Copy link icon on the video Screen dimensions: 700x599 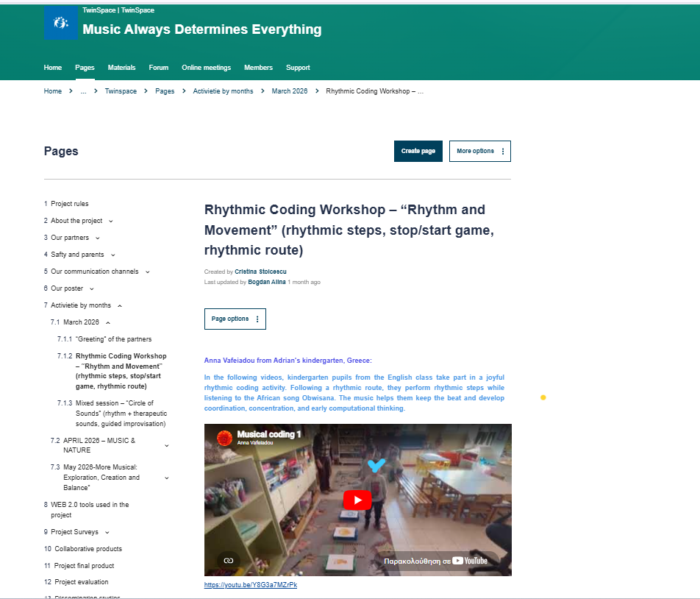(229, 560)
